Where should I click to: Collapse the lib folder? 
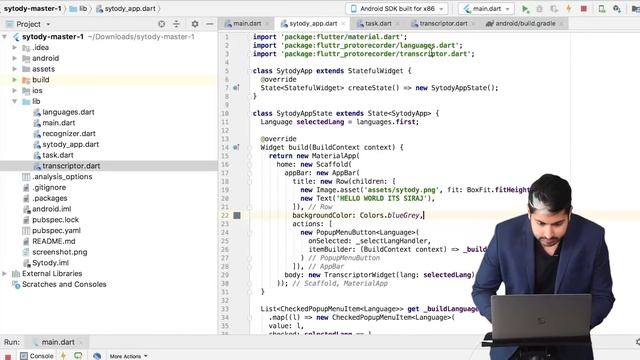coord(15,101)
